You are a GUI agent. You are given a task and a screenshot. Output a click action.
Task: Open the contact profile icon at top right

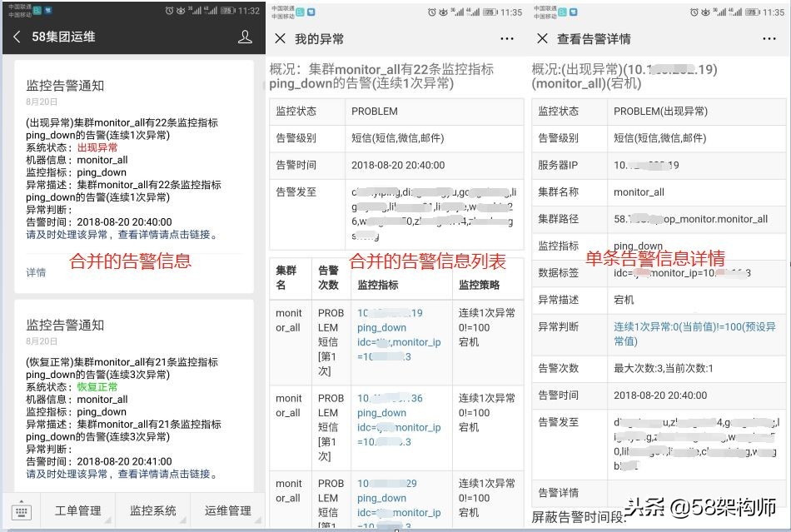(x=245, y=37)
